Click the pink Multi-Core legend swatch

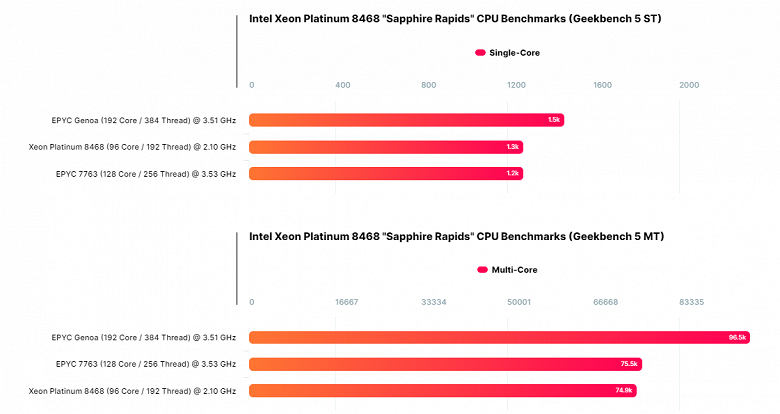pos(482,269)
